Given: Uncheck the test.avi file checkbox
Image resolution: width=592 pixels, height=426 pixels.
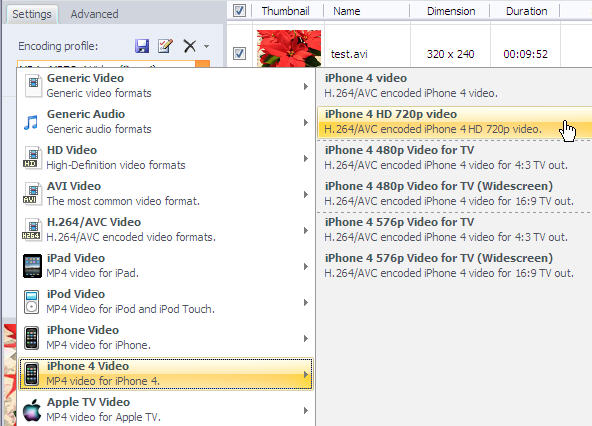Looking at the screenshot, I should click(239, 53).
